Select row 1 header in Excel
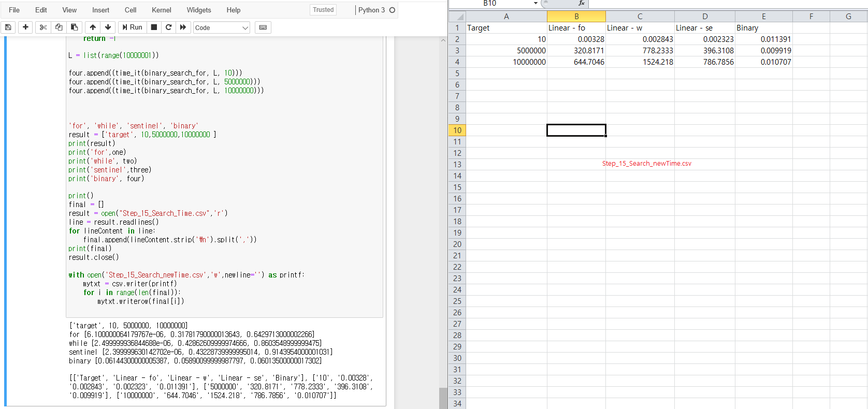The image size is (868, 409). coord(457,28)
